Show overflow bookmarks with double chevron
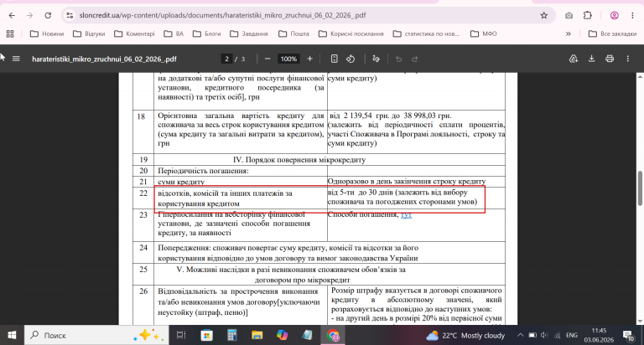The width and height of the screenshot is (644, 345). coord(569,33)
